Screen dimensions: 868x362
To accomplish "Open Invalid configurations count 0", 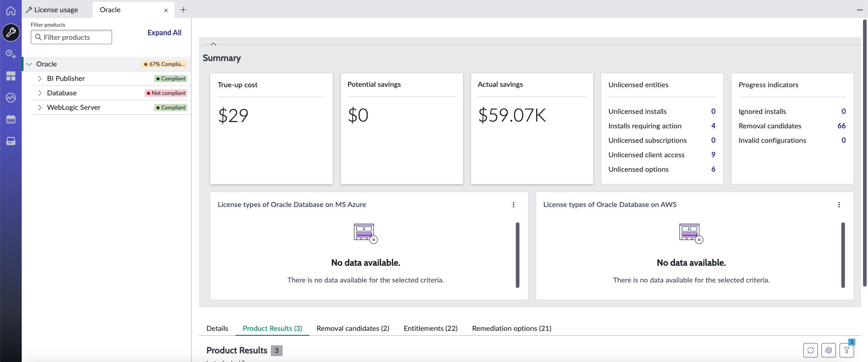I will [844, 141].
